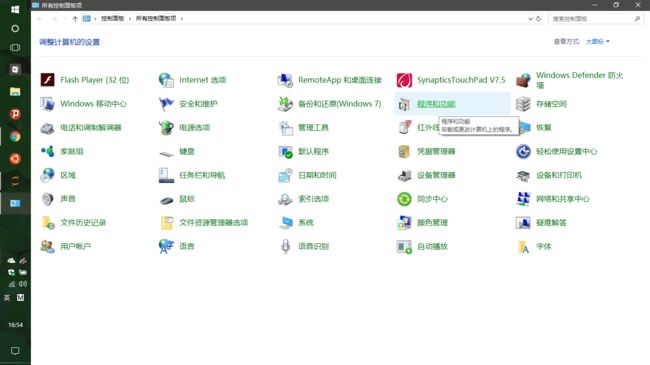Viewport: 650px width, 365px height.
Task: Open Task View on the taskbar
Action: (15, 48)
